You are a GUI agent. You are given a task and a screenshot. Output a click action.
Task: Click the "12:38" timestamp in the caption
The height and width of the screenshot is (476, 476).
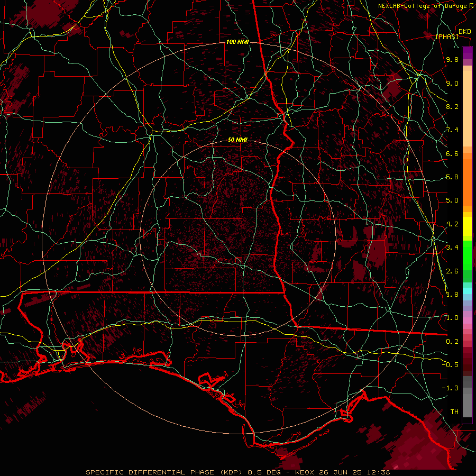(x=378, y=472)
